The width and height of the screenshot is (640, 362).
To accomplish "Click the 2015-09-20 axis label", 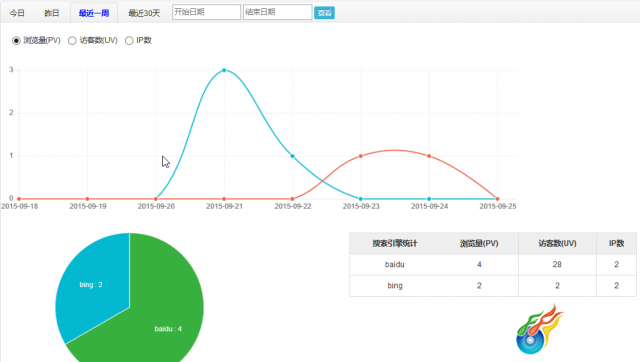I will [156, 207].
